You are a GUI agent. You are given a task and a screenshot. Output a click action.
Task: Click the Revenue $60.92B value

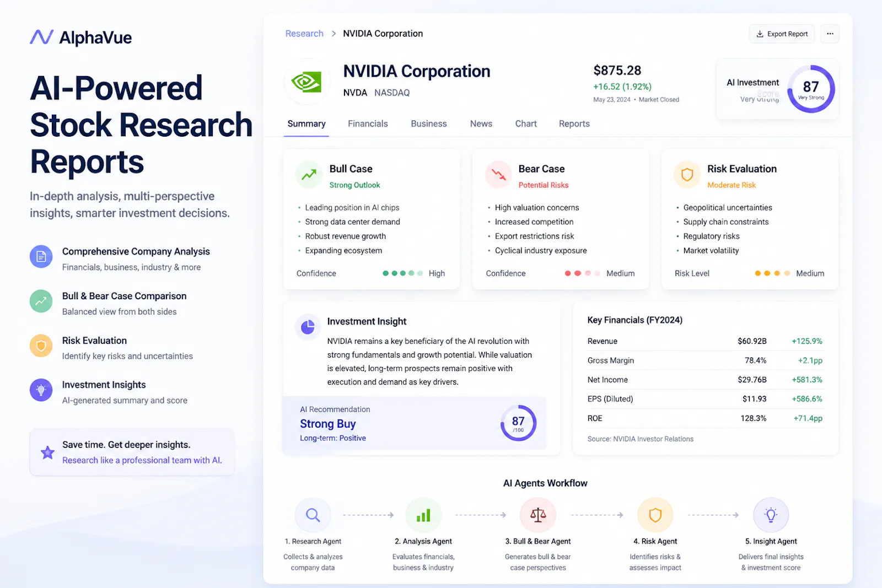click(x=752, y=341)
